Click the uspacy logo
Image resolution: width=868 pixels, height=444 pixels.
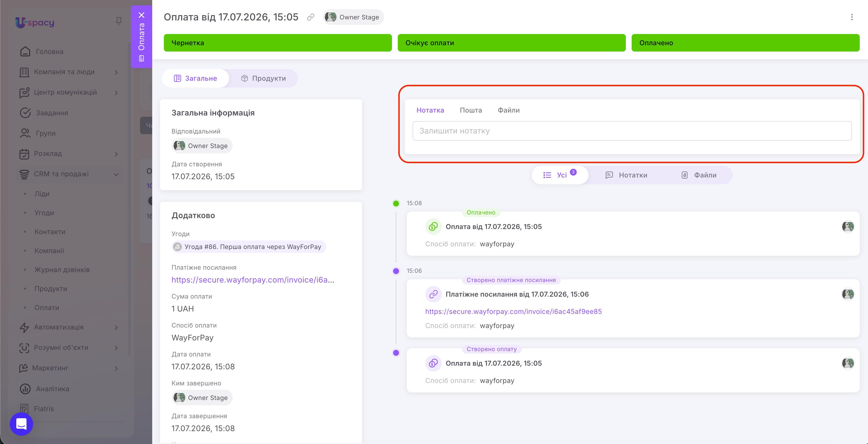point(35,23)
